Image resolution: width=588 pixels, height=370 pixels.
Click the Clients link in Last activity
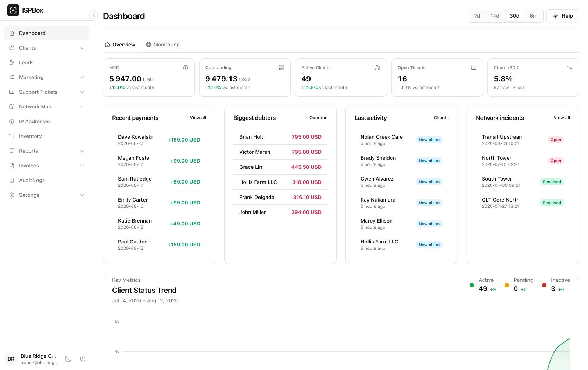[441, 118]
